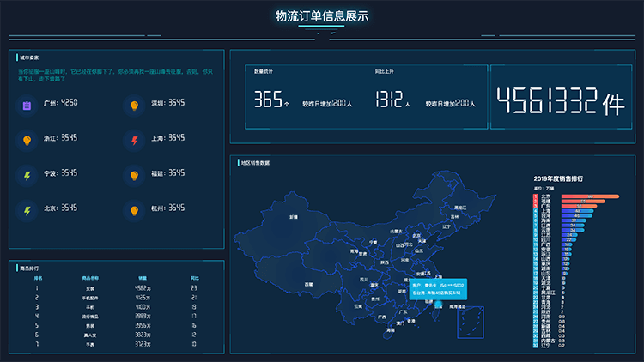Click the 数量统计 label
Image resolution: width=644 pixels, height=362 pixels.
(x=264, y=71)
